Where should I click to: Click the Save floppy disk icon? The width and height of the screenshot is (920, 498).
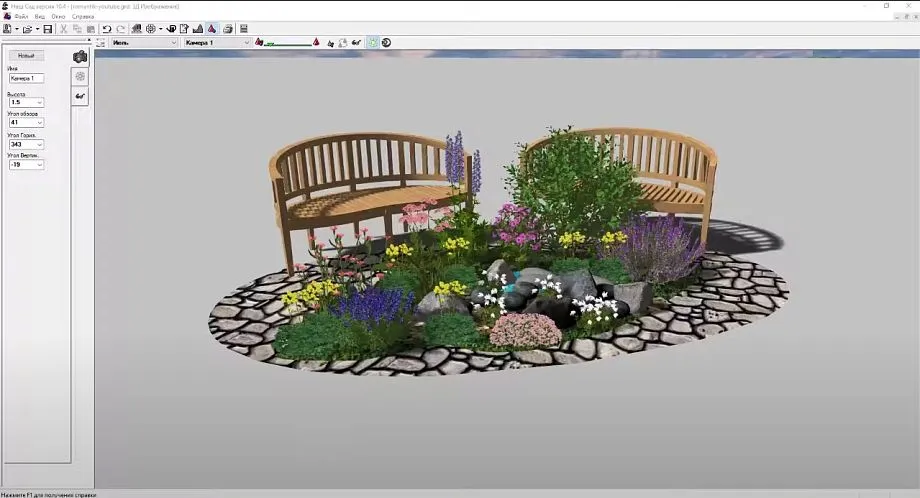click(x=48, y=29)
